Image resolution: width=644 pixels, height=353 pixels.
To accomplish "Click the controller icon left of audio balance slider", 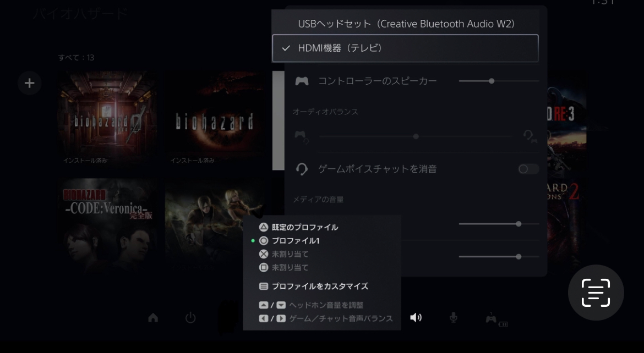I will click(x=301, y=136).
